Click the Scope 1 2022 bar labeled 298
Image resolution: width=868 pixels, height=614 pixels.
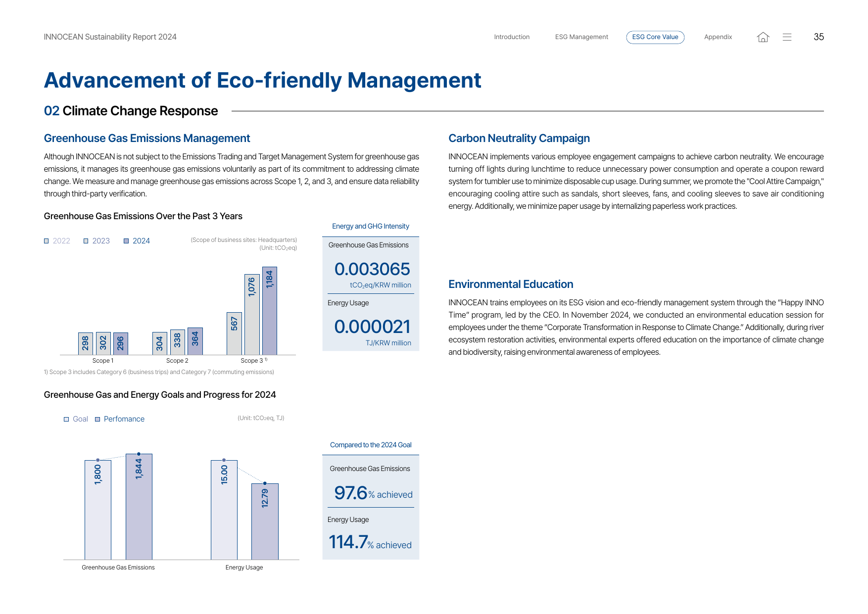coord(86,343)
